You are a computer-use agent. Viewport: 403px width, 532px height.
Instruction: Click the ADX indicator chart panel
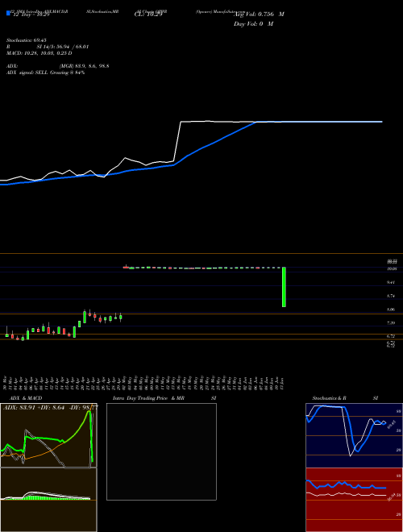pos(48,435)
